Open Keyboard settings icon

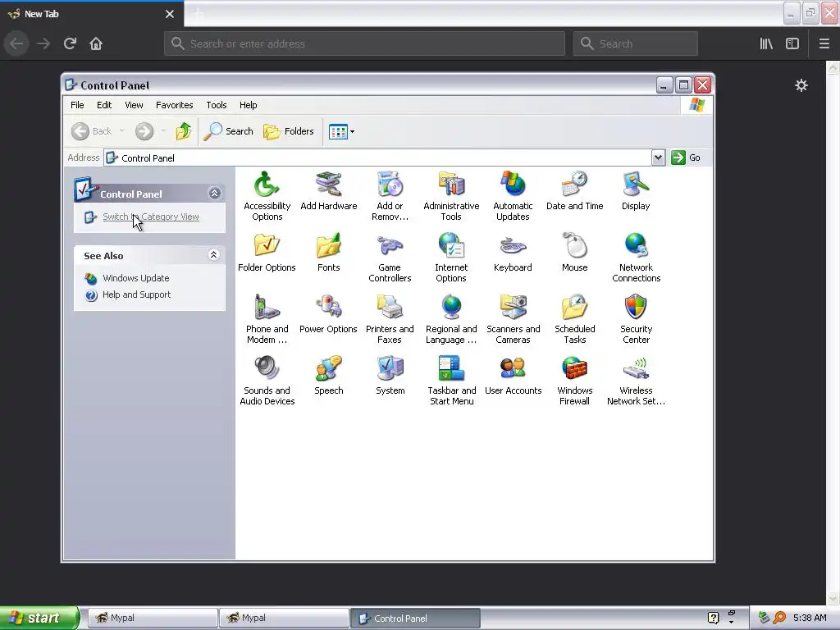coord(513,253)
